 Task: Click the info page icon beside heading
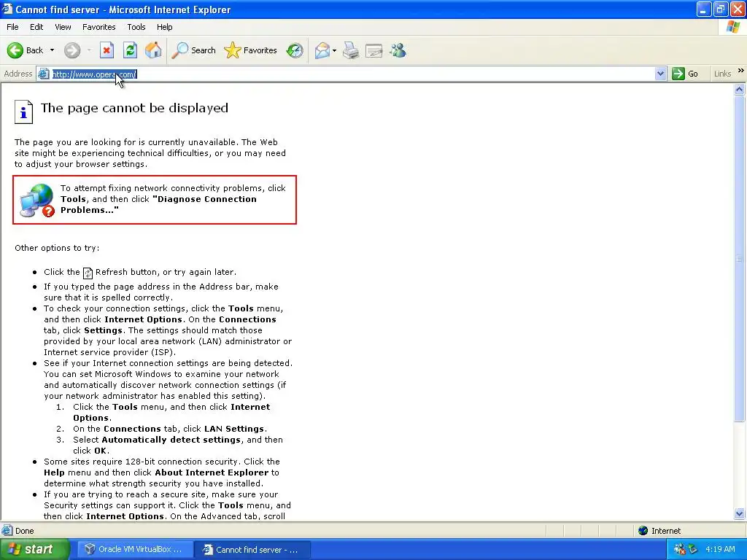click(x=23, y=112)
